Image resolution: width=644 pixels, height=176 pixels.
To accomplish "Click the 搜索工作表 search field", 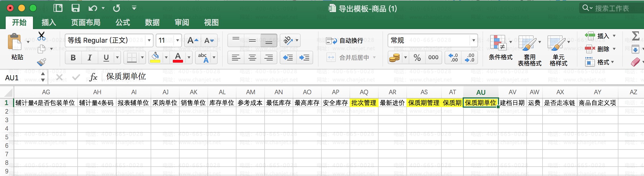I will tap(612, 8).
